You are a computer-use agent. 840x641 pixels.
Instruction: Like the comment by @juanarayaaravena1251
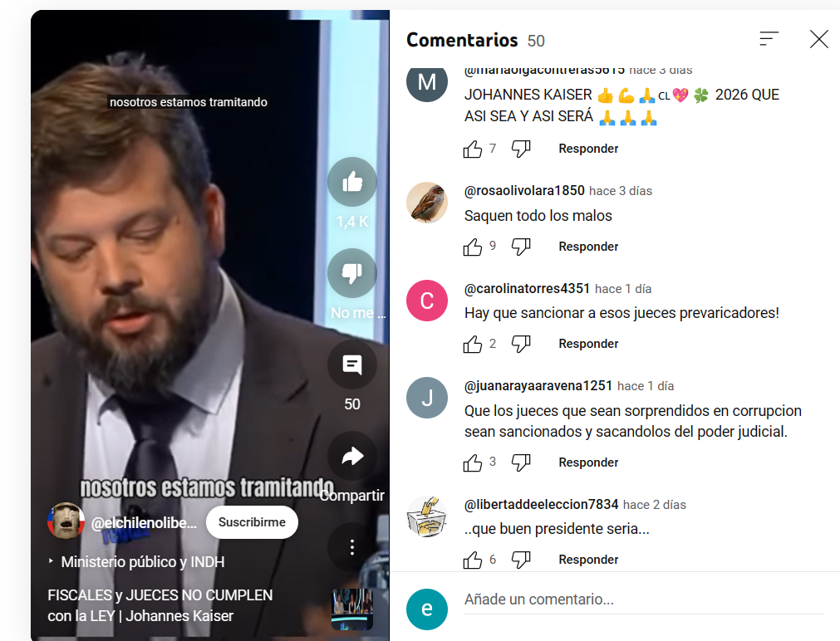coord(473,462)
